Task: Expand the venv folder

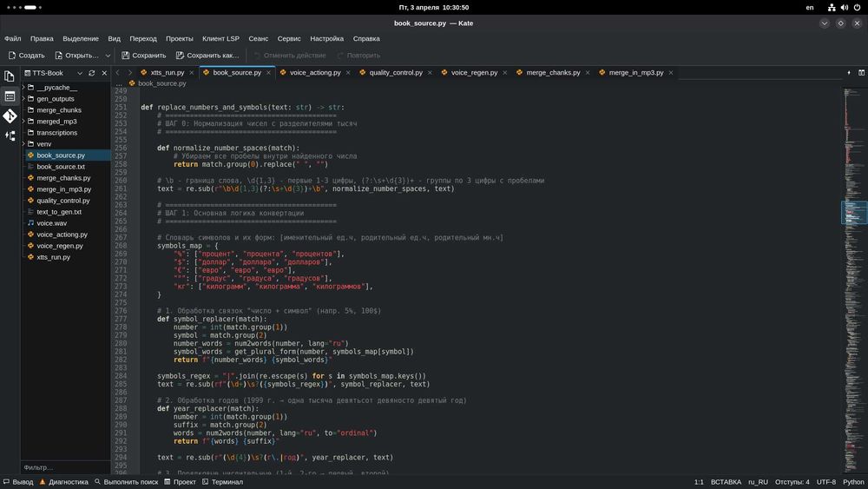Action: [43, 144]
